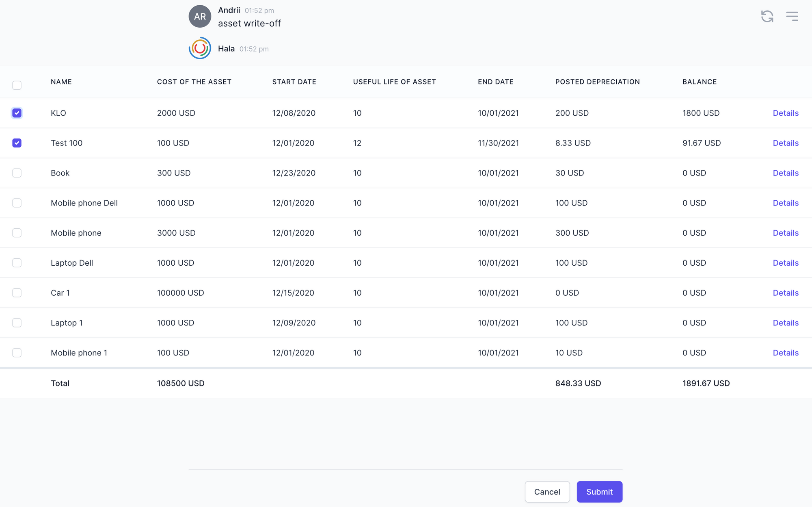
Task: Check the Mobile phone Dell row
Action: (17, 203)
